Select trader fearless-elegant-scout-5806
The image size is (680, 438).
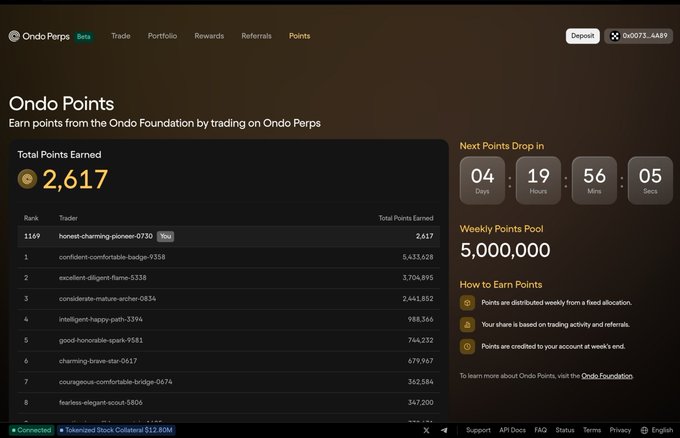101,402
